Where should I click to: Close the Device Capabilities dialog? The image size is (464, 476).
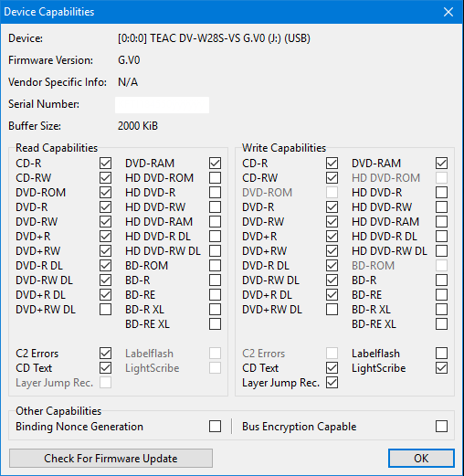[x=448, y=12]
